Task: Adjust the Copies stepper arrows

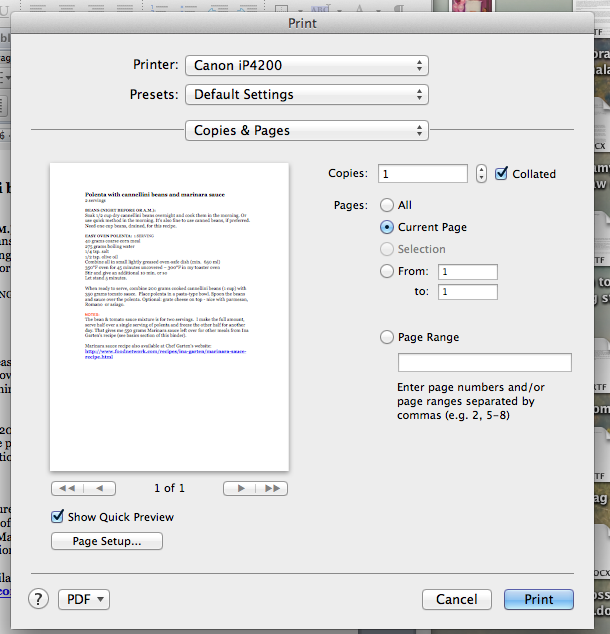Action: point(481,174)
